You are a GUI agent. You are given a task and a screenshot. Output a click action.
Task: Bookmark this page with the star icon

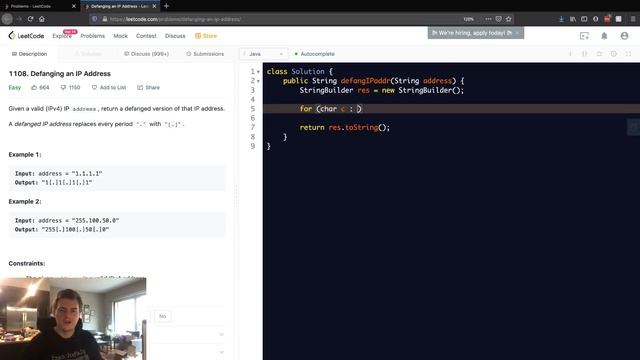[509, 19]
